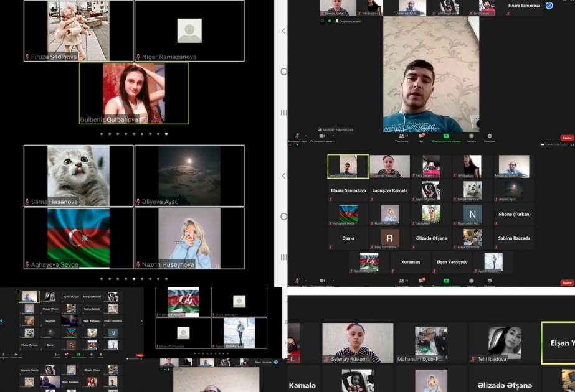
Task: Click Record icon in right-side gallery view toolbar
Action: click(x=471, y=281)
